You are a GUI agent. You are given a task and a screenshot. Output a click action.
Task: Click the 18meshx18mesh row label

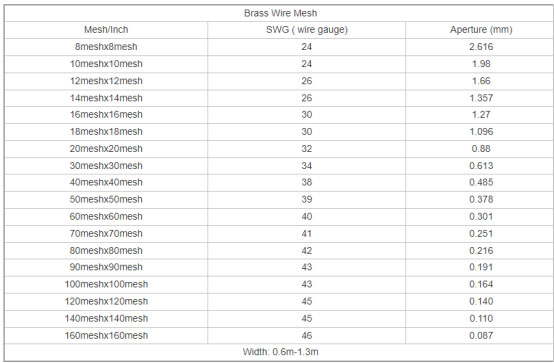click(x=106, y=131)
